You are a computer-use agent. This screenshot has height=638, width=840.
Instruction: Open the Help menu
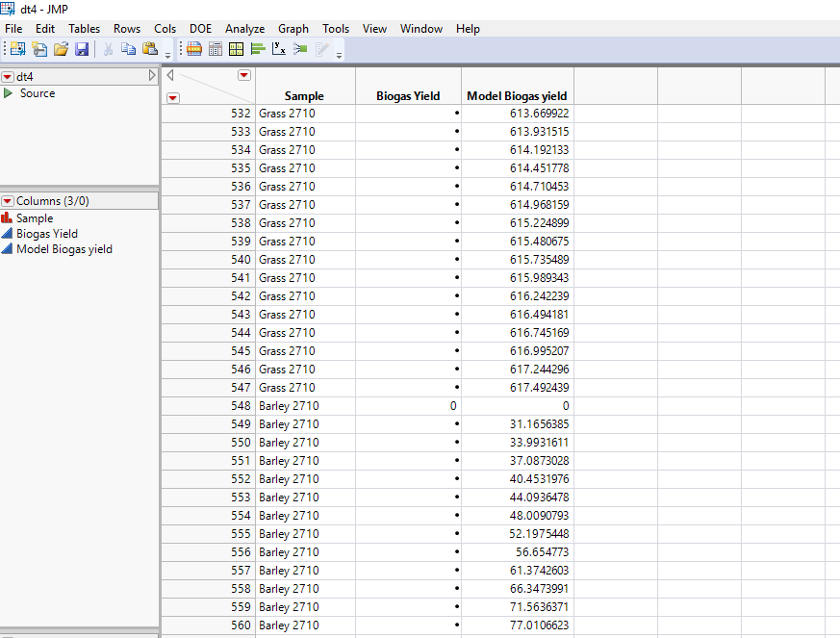(x=468, y=29)
